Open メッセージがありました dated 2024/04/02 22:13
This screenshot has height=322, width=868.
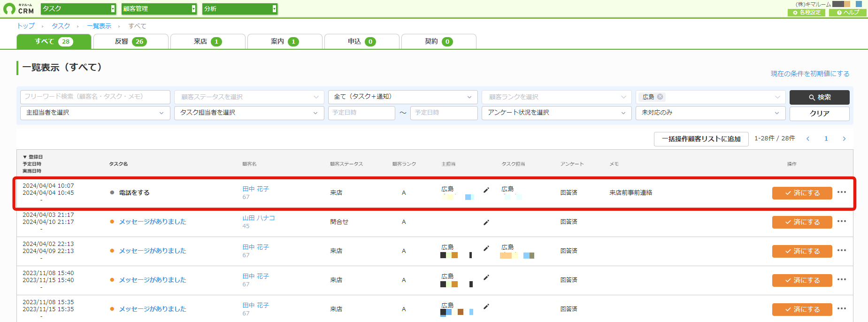pyautogui.click(x=153, y=251)
